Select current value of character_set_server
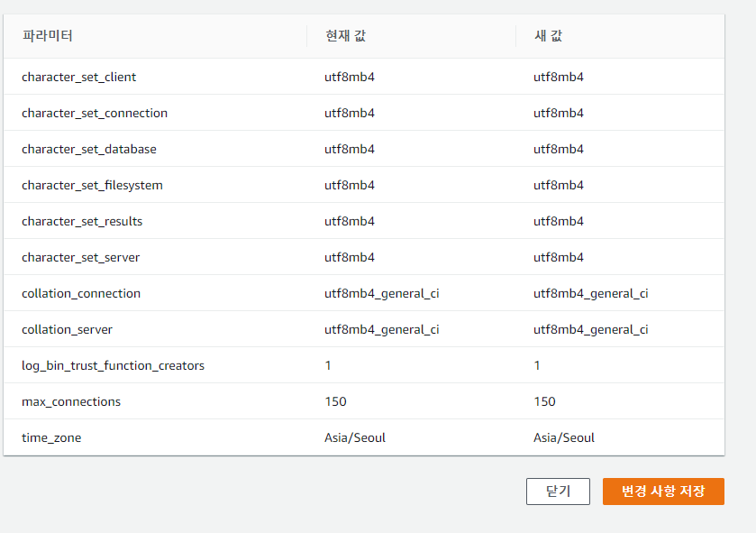This screenshot has width=756, height=533. [350, 258]
